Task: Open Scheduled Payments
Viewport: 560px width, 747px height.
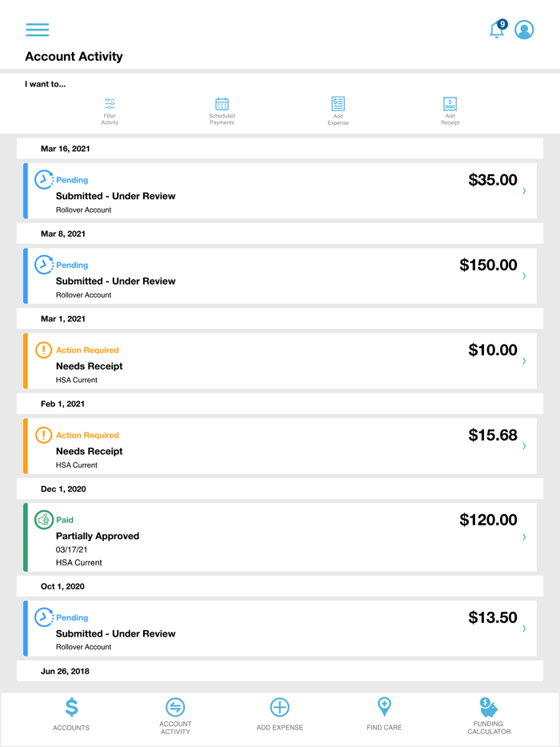Action: pos(222,109)
